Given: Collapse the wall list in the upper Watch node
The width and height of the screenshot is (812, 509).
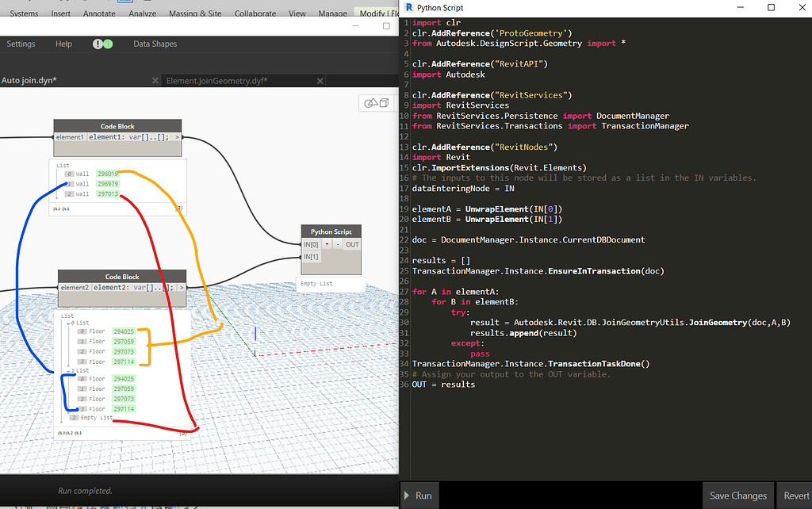Looking at the screenshot, I should click(63, 166).
